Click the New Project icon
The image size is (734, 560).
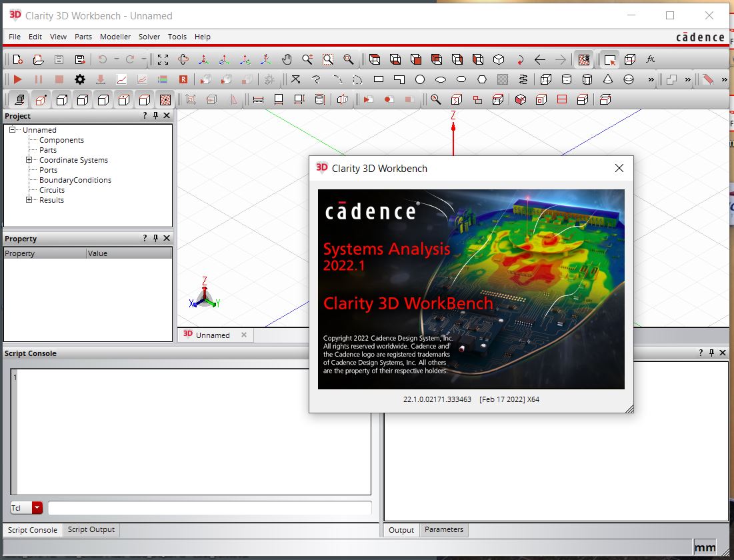point(18,59)
